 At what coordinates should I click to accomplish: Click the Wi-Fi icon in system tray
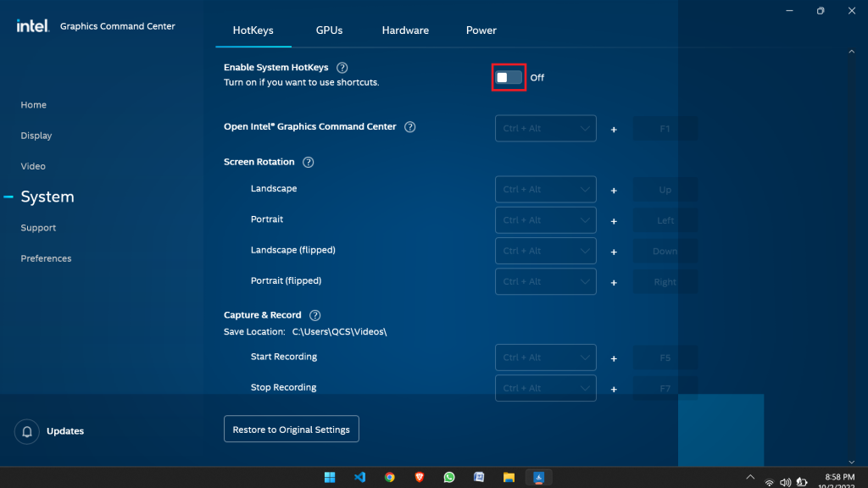[x=769, y=482]
